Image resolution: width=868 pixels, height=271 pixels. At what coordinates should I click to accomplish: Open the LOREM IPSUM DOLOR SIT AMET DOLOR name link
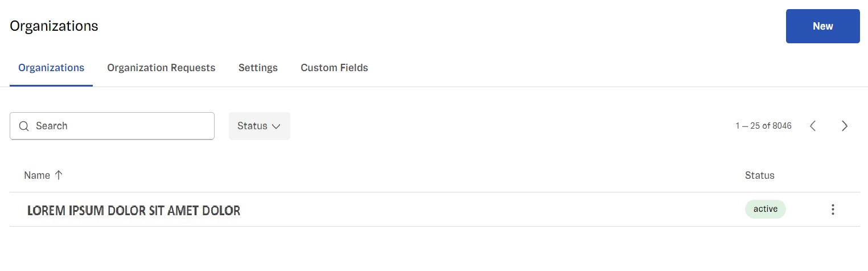[134, 211]
